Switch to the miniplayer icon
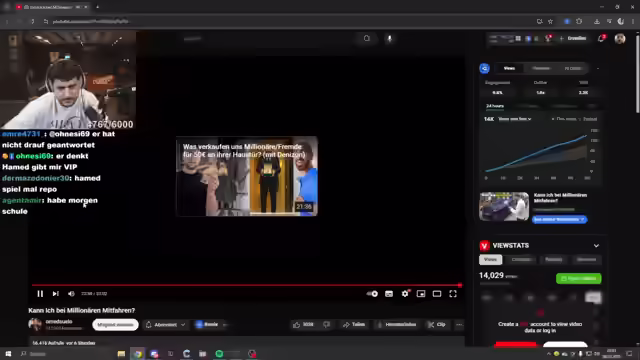Screen dimensions: 640x360 coord(421,293)
